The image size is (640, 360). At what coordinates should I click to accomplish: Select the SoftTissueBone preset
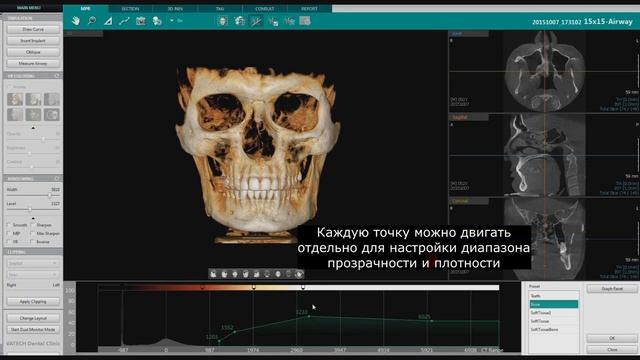(x=553, y=329)
